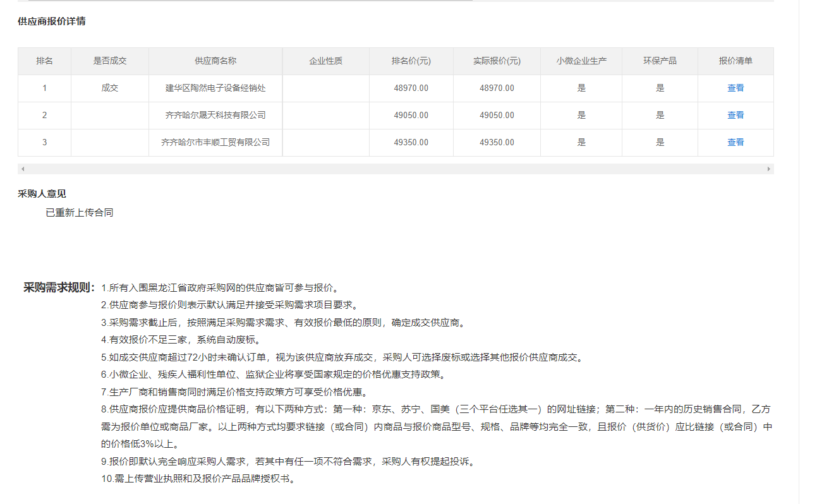
Task: Select supplier name 建华区陶然电子设备经销处
Action: 215,88
